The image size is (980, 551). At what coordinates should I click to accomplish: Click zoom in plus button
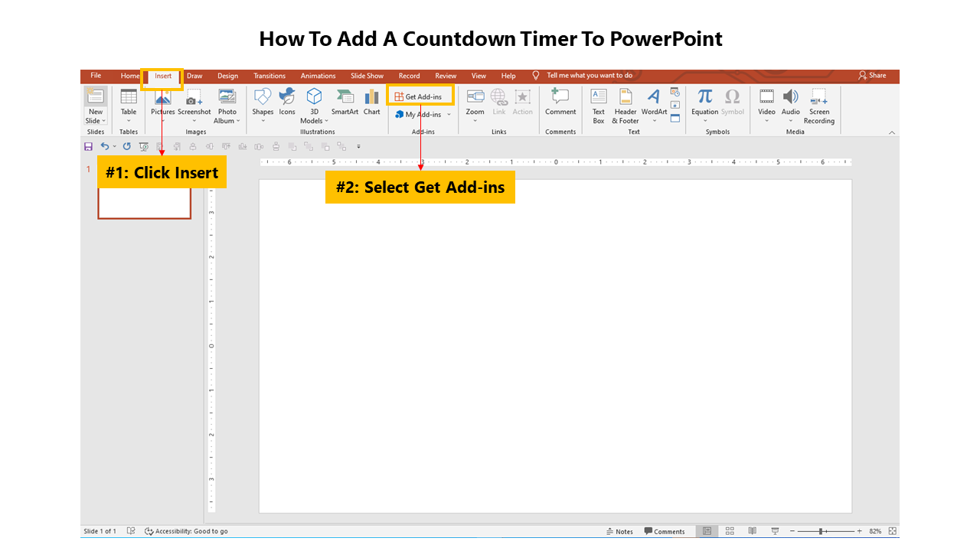pyautogui.click(x=859, y=531)
